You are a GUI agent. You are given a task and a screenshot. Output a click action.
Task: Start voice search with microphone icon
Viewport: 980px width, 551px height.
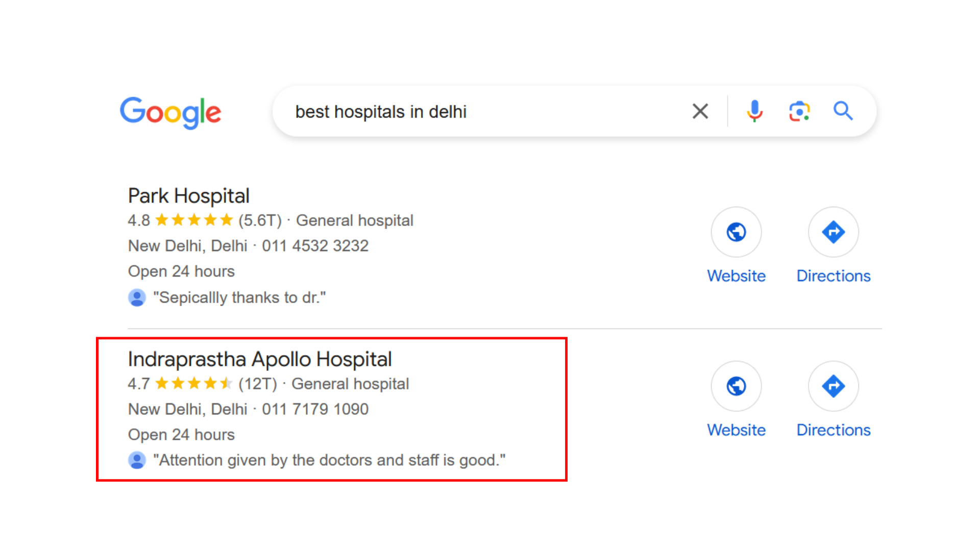pos(754,111)
